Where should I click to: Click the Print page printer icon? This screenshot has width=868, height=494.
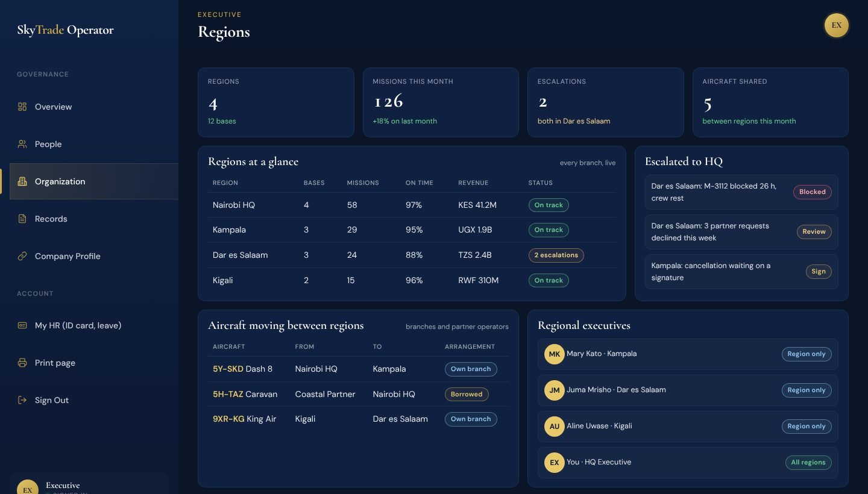(22, 363)
